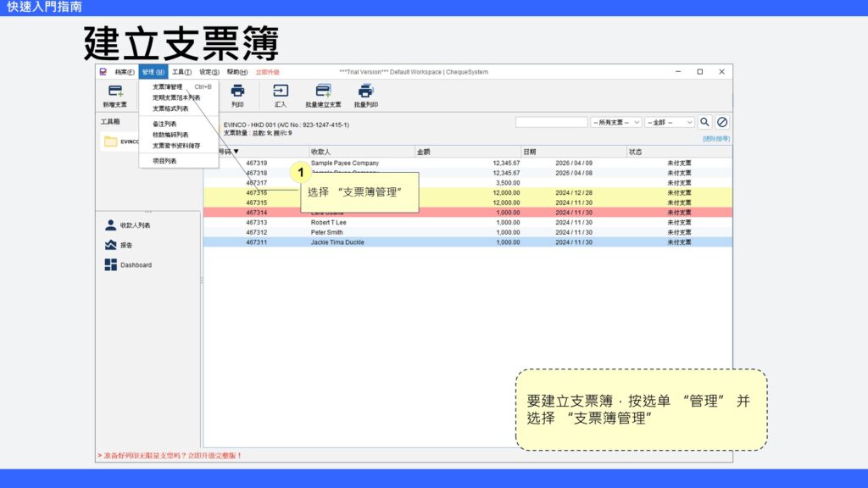This screenshot has width=868, height=488.
Task: Open the 工具(T) menu
Action: pyautogui.click(x=181, y=72)
